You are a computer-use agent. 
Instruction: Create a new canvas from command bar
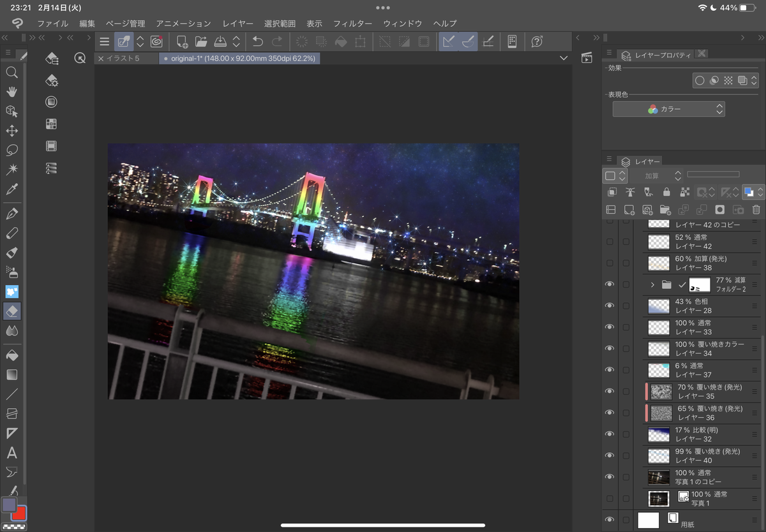click(182, 41)
